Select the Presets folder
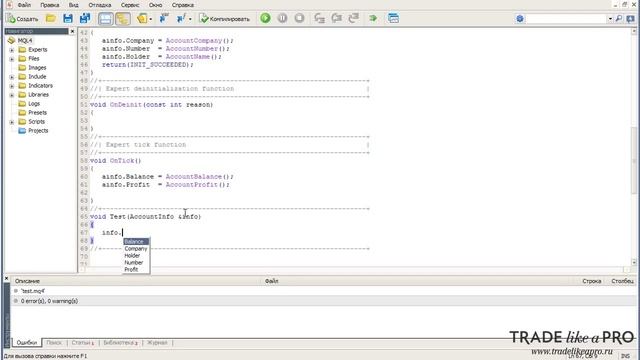The height and width of the screenshot is (360, 640). [x=38, y=113]
